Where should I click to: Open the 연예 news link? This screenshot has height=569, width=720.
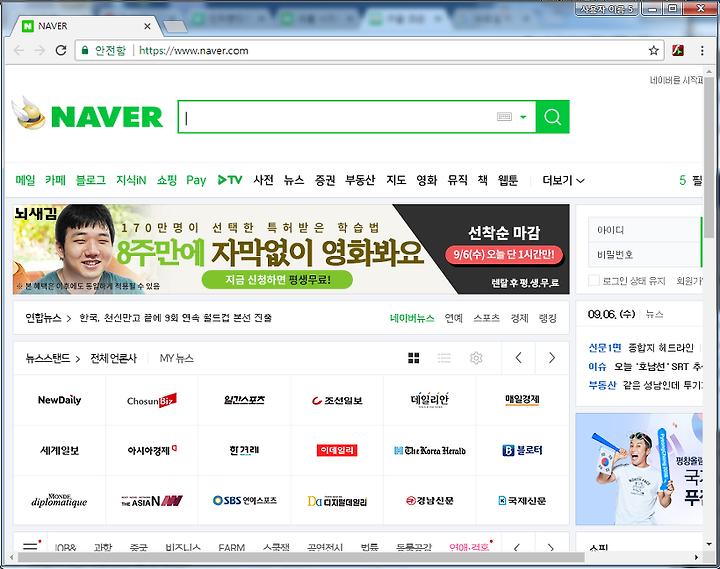click(454, 318)
